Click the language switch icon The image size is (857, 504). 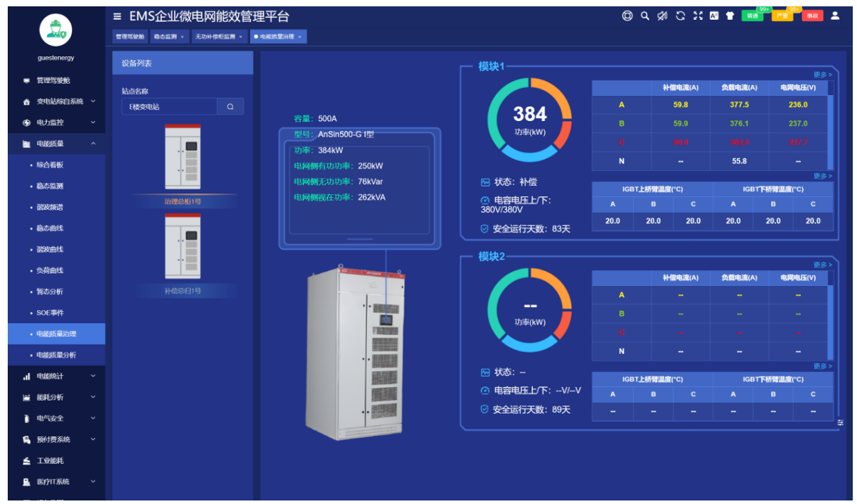click(714, 15)
